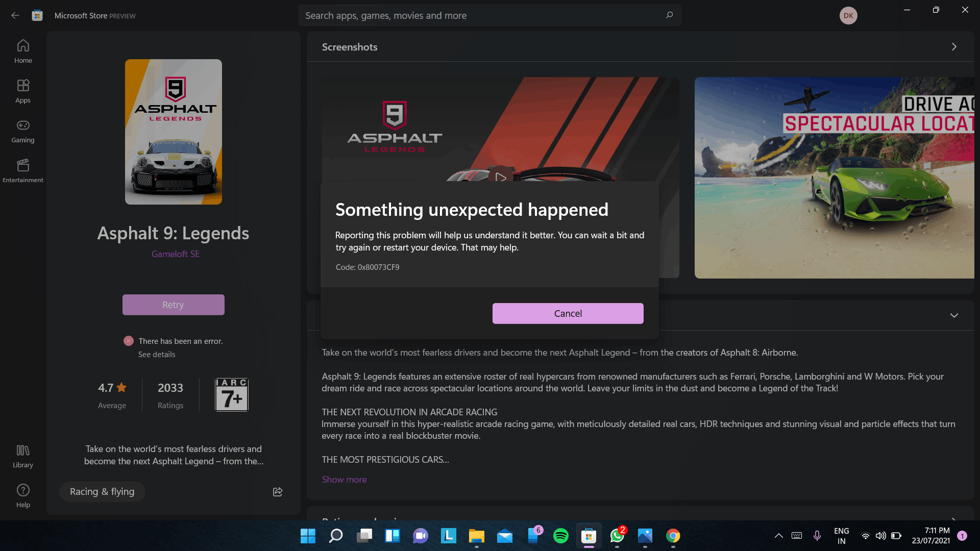Open the Library in sidebar
This screenshot has width=980, height=551.
[x=23, y=456]
